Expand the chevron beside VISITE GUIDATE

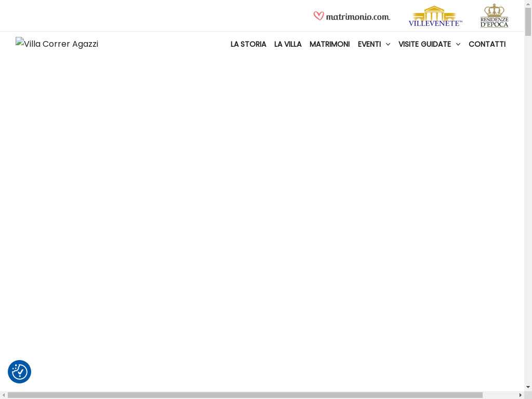click(458, 45)
